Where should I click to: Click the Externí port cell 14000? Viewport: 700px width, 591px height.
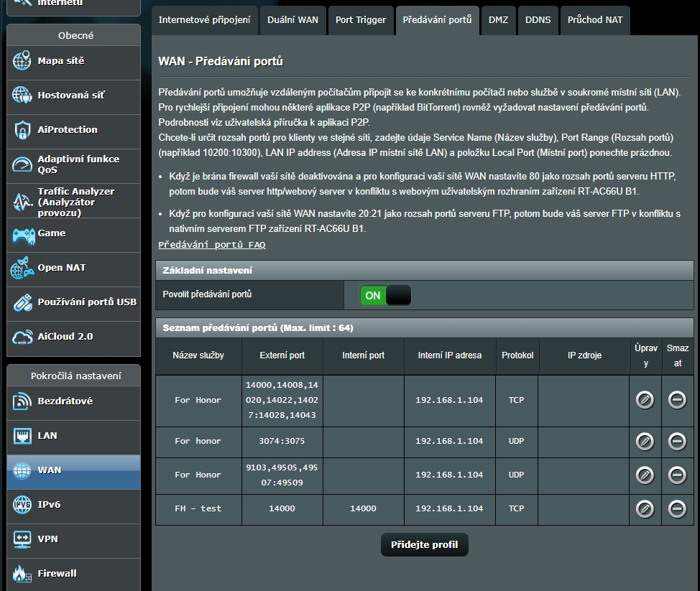click(281, 508)
